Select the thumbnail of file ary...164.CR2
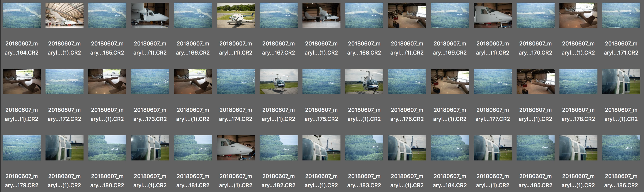The width and height of the screenshot is (644, 192). click(22, 15)
